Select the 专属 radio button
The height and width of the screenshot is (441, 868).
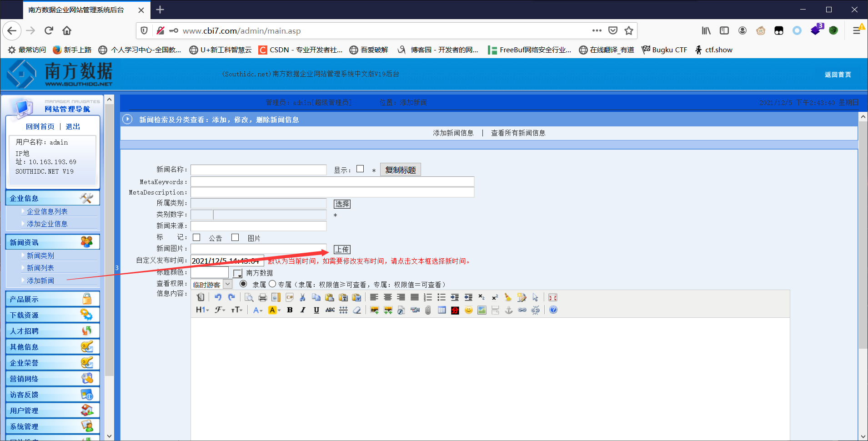pyautogui.click(x=272, y=284)
